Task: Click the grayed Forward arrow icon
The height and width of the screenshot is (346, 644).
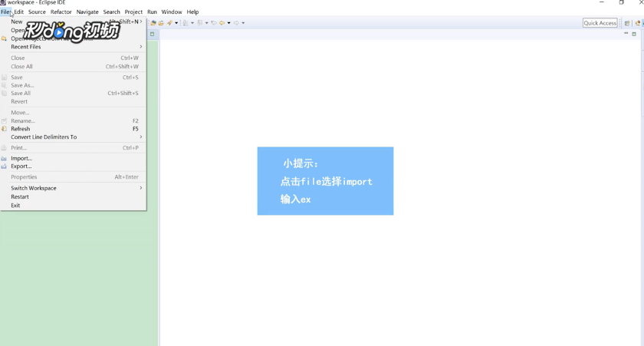Action: [236, 23]
